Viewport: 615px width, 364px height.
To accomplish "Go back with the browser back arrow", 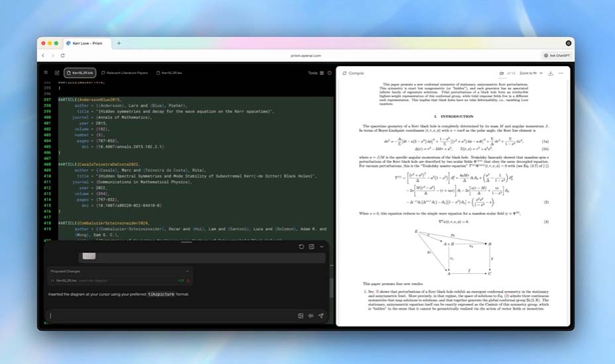I will (x=43, y=56).
